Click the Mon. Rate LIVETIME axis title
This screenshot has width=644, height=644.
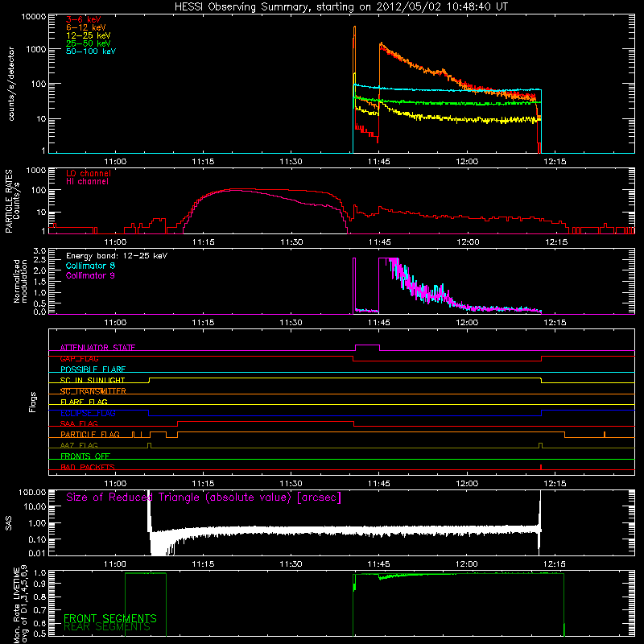coord(20,604)
